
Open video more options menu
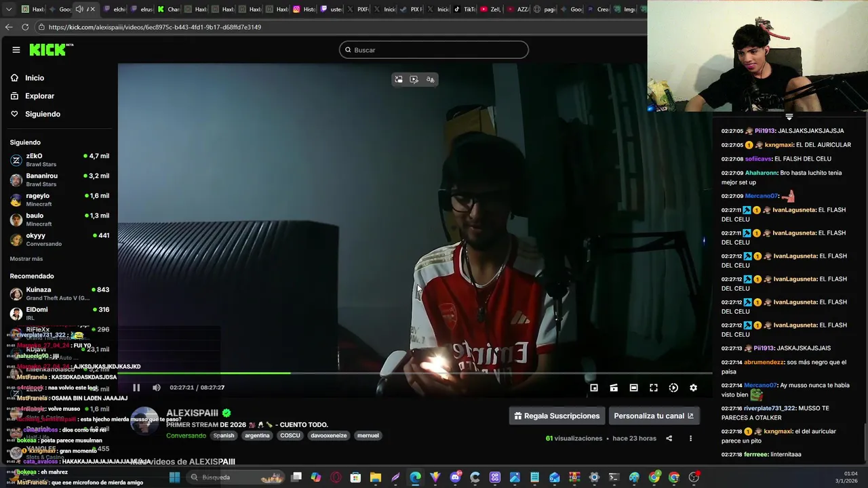click(690, 439)
